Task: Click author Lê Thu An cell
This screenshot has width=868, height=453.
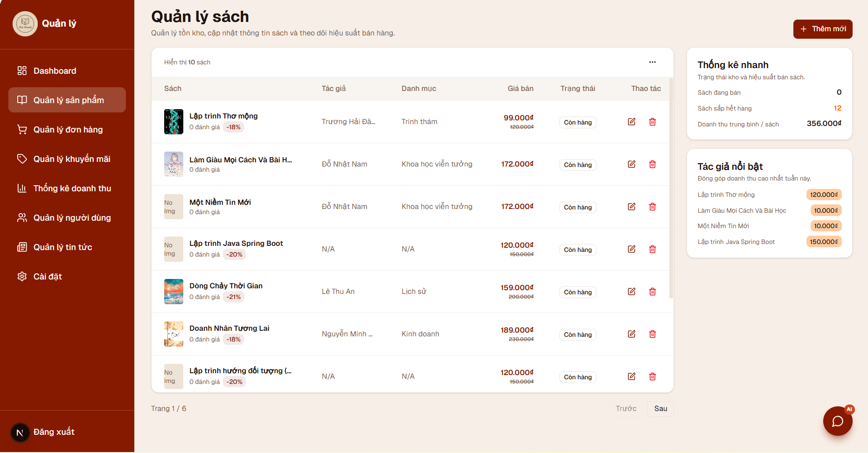Action: (x=338, y=292)
